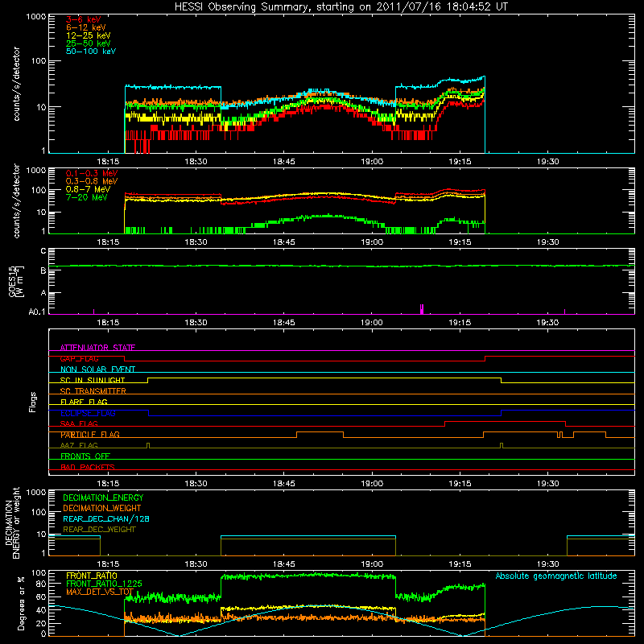Click the 19:15 tick under the decimation panel

(460, 564)
